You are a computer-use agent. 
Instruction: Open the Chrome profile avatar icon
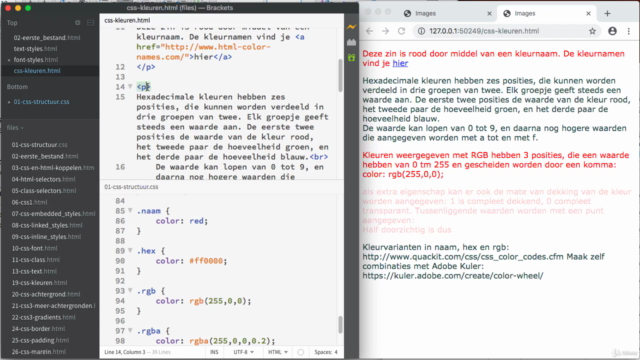(x=612, y=31)
